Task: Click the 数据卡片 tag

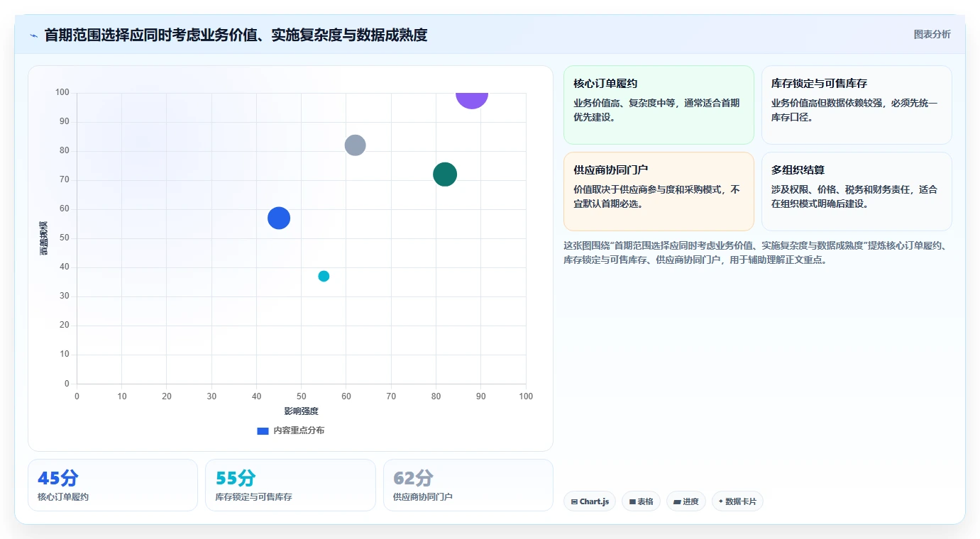Action: point(737,501)
